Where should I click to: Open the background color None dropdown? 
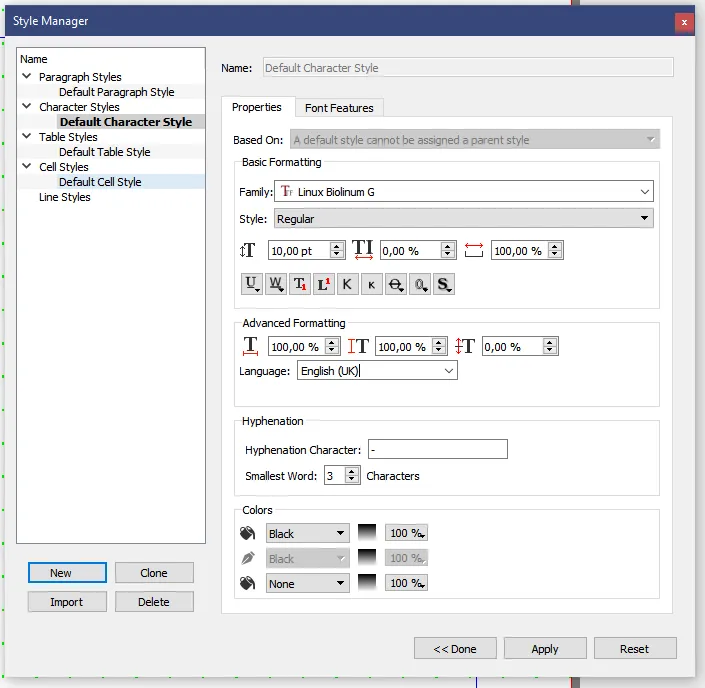tap(308, 584)
